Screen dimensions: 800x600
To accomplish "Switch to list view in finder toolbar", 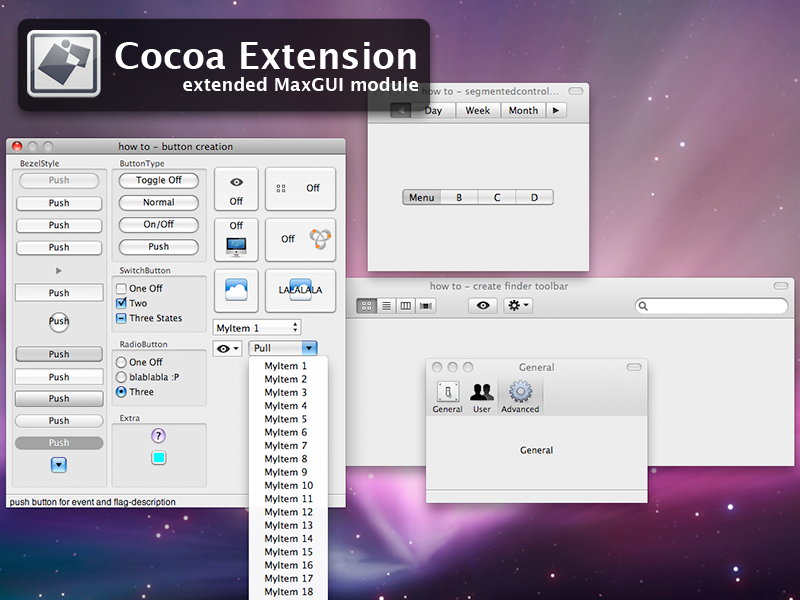I will pos(386,306).
